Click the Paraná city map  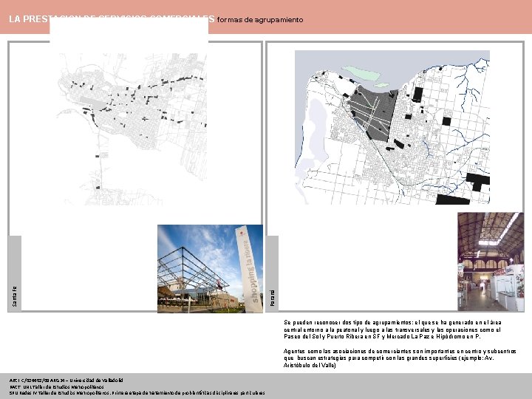392,127
